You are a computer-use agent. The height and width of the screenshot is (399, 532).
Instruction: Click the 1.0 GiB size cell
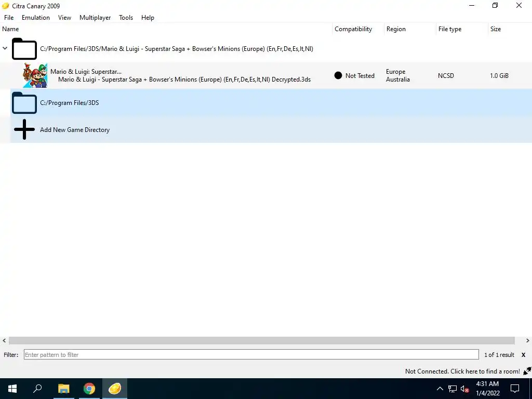(x=499, y=76)
